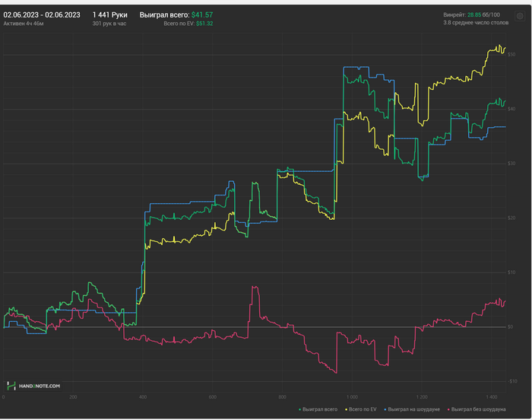This screenshot has width=532, height=420.
Task: Toggle the 'Выиграл всего' legend series
Action: (x=318, y=409)
